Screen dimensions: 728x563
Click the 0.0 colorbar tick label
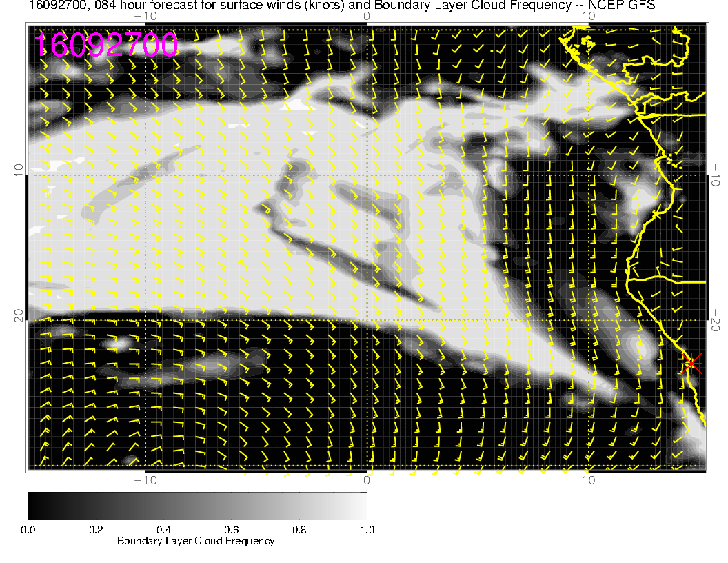point(28,529)
